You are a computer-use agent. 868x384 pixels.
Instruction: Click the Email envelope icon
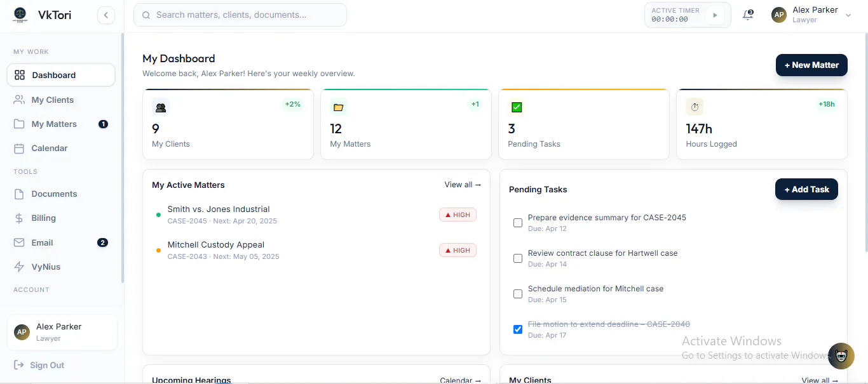click(20, 242)
